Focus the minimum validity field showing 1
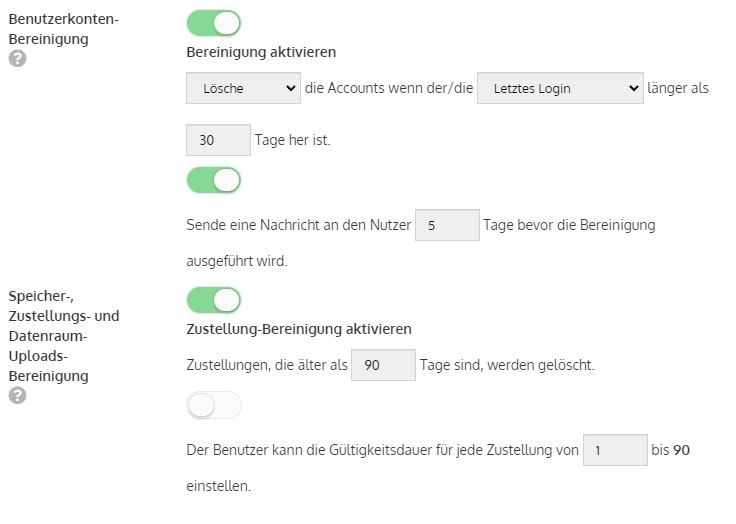 (615, 450)
